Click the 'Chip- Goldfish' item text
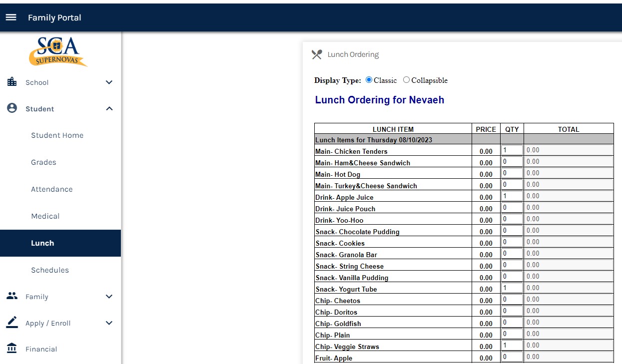 click(x=338, y=324)
